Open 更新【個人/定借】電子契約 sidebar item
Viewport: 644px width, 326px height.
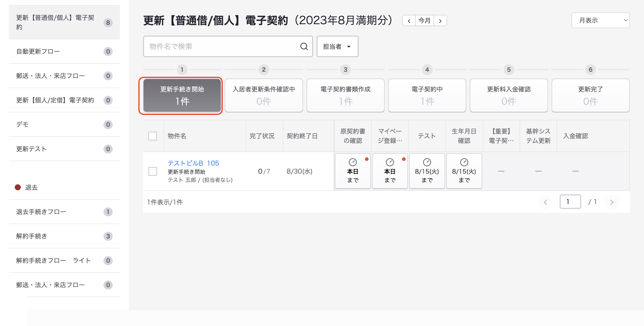click(64, 100)
